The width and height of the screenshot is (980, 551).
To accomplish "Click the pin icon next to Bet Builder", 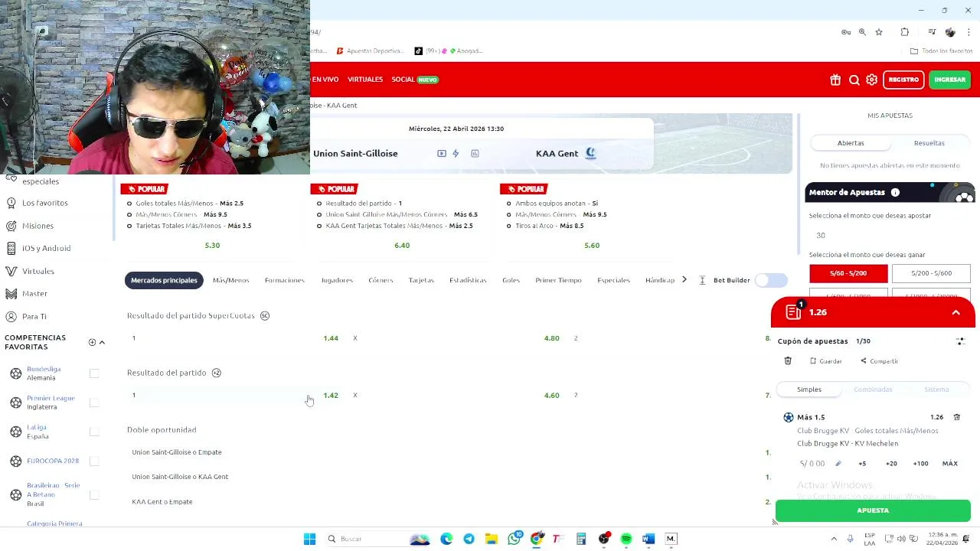I will (702, 280).
